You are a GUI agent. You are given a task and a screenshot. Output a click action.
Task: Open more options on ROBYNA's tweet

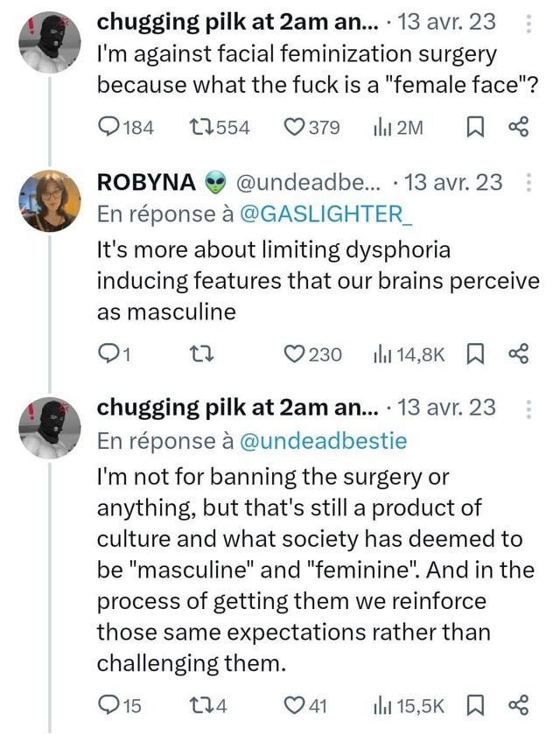[528, 183]
